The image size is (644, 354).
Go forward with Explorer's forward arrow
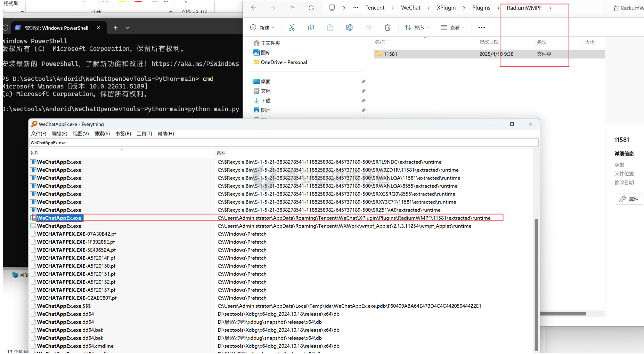click(273, 8)
